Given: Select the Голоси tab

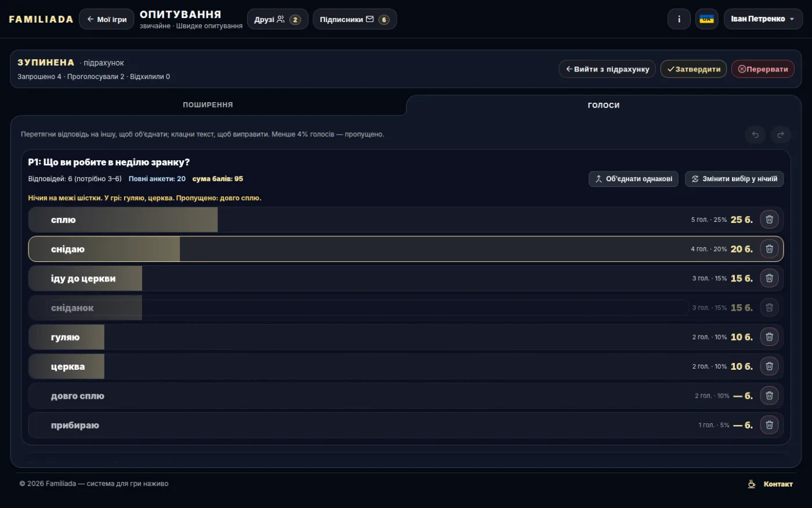Looking at the screenshot, I should (603, 105).
